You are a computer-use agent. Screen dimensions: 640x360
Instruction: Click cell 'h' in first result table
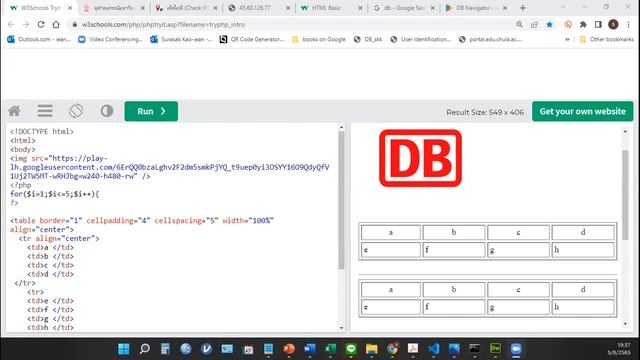pos(583,250)
